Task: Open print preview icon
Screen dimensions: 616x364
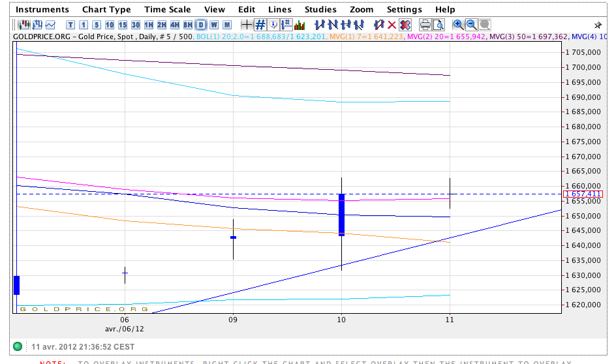Action: tap(438, 25)
